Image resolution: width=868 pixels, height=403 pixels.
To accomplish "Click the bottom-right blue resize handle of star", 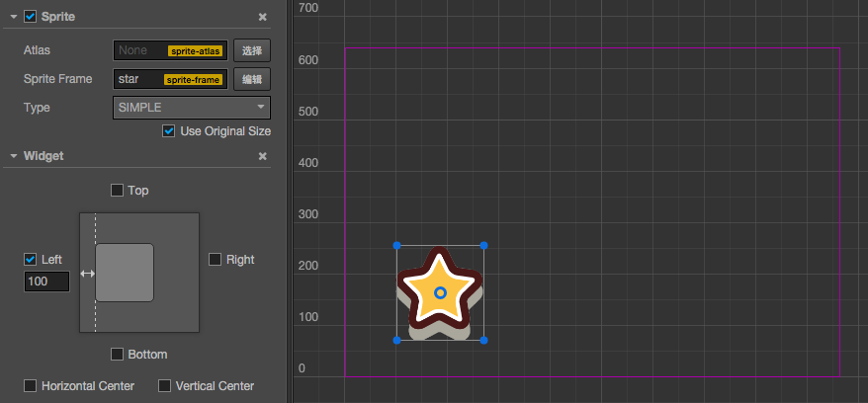I will click(x=483, y=340).
